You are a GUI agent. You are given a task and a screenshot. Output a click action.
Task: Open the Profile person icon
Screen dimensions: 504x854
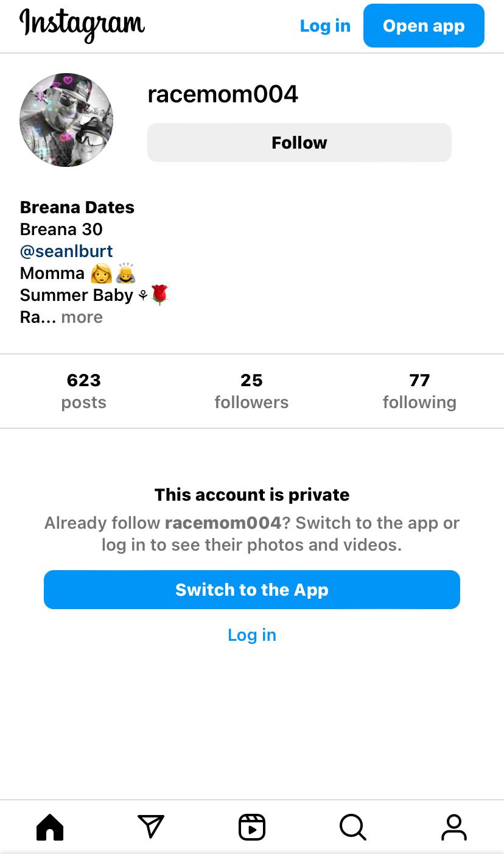[x=453, y=827]
